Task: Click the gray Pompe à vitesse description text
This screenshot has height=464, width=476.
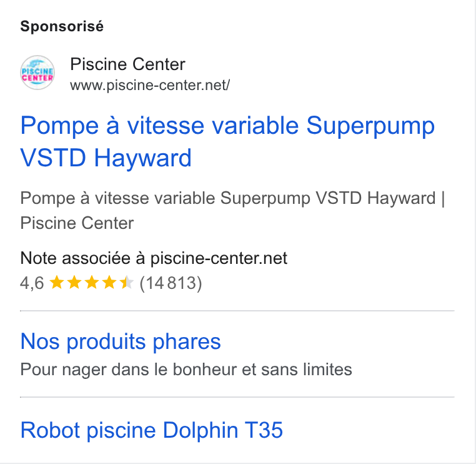Action: tap(232, 210)
